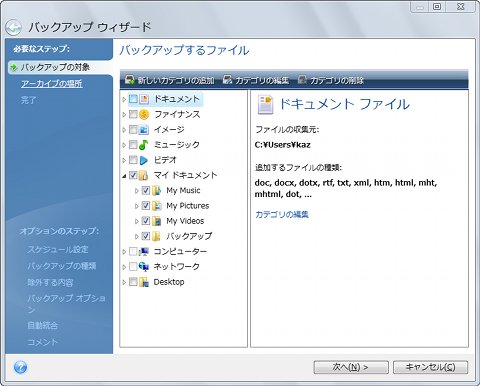Expand the ミュージック tree node
Viewport: 480px width, 386px height.
click(x=124, y=145)
